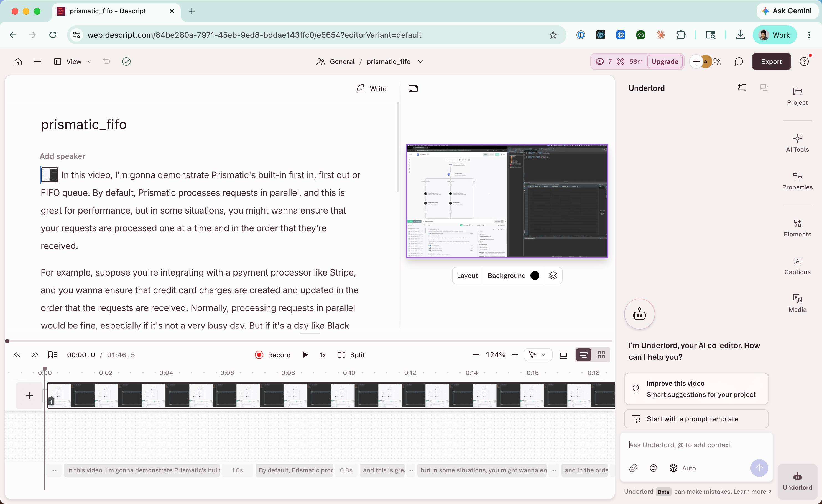Add a new track with plus button
This screenshot has height=504, width=822.
point(29,396)
